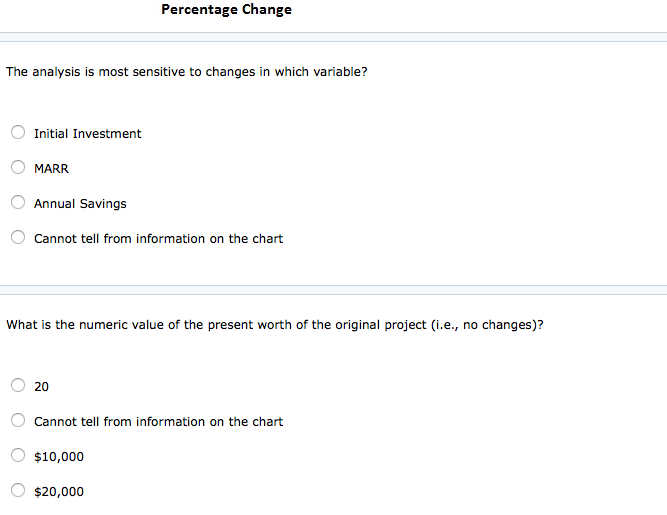Viewport: 667px width, 515px height.
Task: Click the 'Percentage Change' chart axis title
Action: point(226,9)
